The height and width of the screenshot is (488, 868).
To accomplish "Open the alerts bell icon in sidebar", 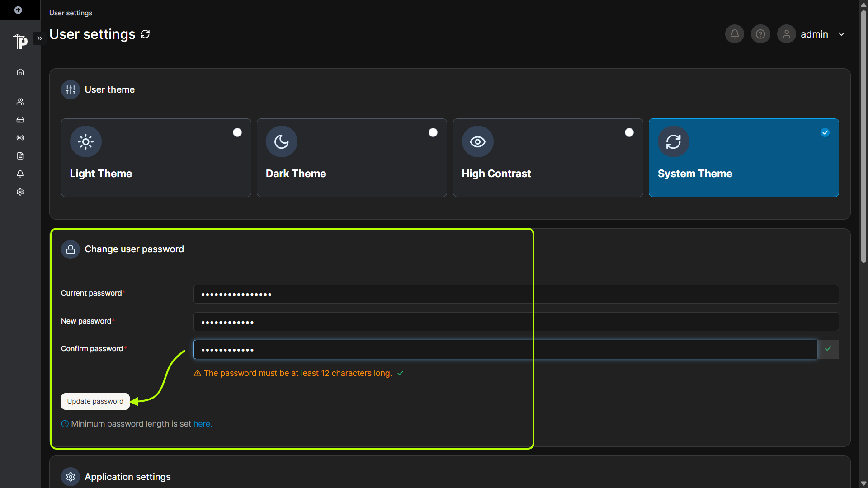I will pos(20,174).
